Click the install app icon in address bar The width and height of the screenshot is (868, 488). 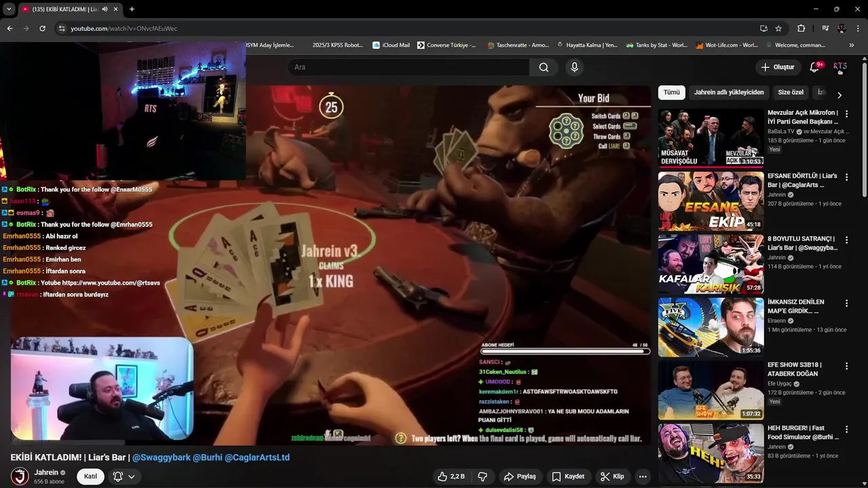tap(764, 28)
